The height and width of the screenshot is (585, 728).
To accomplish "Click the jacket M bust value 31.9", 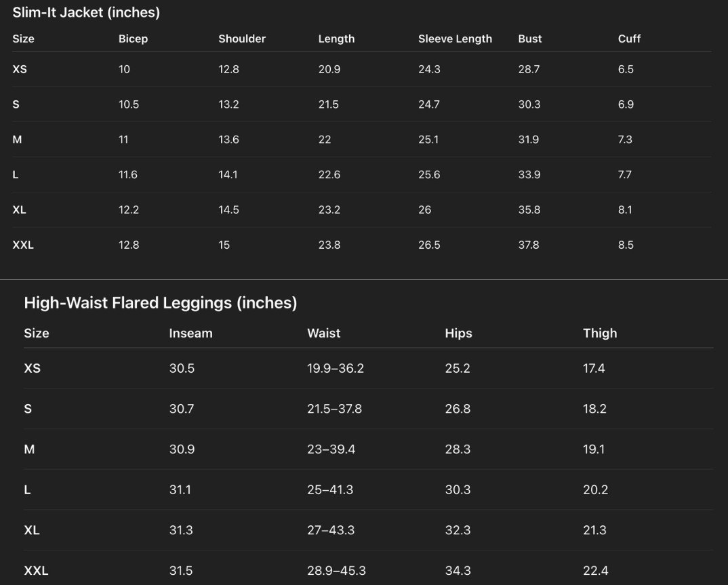I will click(529, 140).
